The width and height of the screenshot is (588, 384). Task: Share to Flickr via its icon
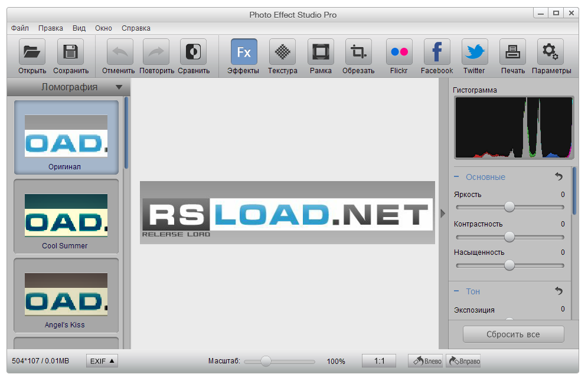coord(399,52)
